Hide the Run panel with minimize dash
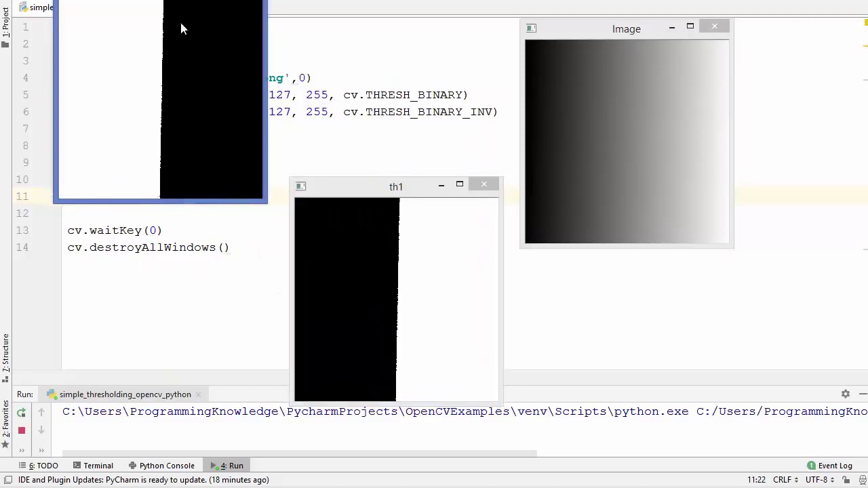This screenshot has width=868, height=488. click(x=863, y=394)
